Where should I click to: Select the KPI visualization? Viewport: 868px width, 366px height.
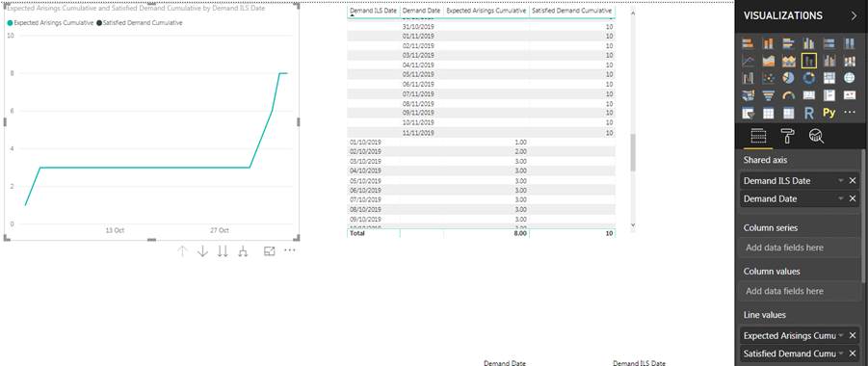point(849,95)
